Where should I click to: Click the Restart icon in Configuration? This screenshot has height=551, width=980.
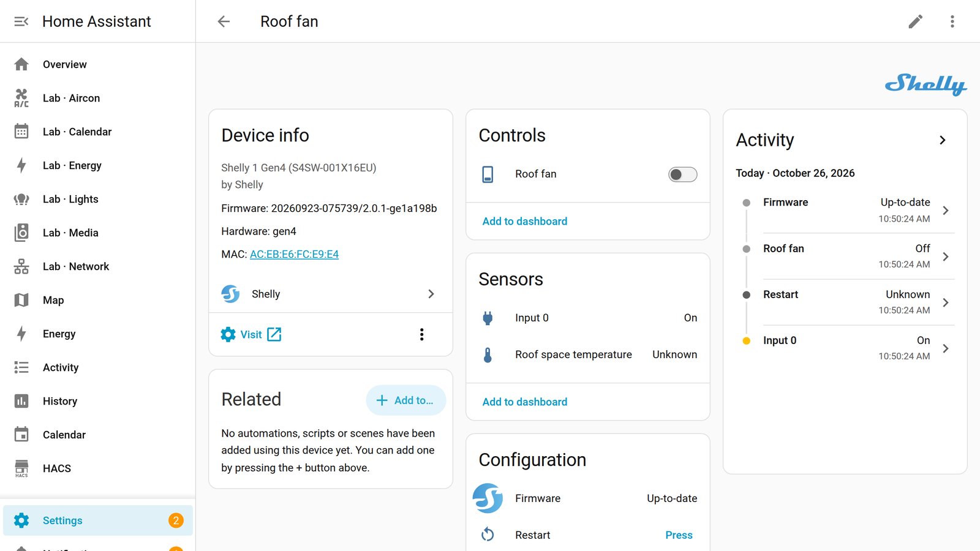pos(488,535)
